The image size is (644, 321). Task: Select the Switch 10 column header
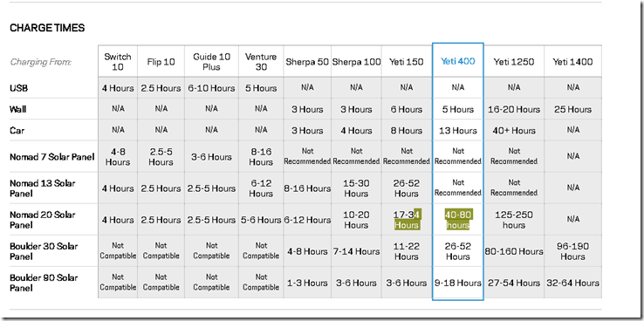point(118,62)
